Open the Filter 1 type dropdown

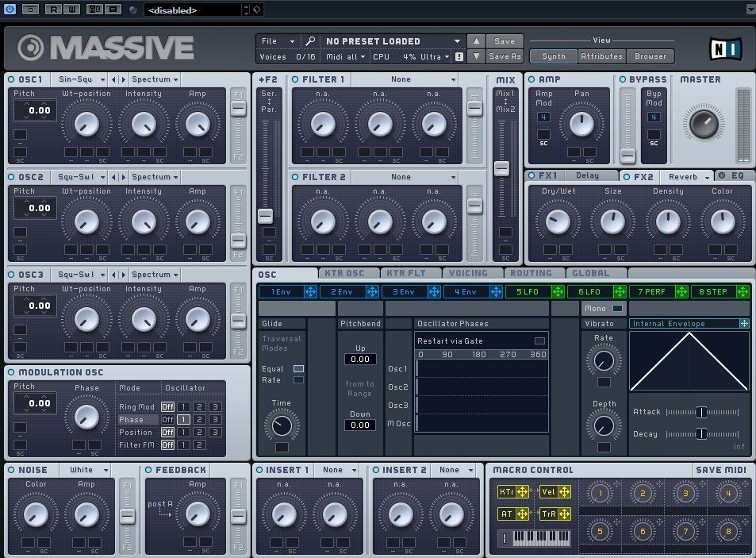tap(404, 79)
